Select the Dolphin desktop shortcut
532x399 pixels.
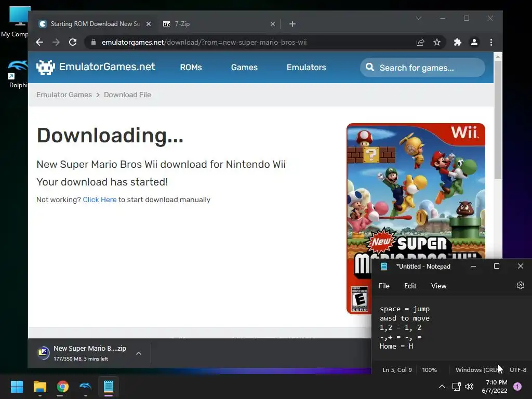tap(18, 74)
